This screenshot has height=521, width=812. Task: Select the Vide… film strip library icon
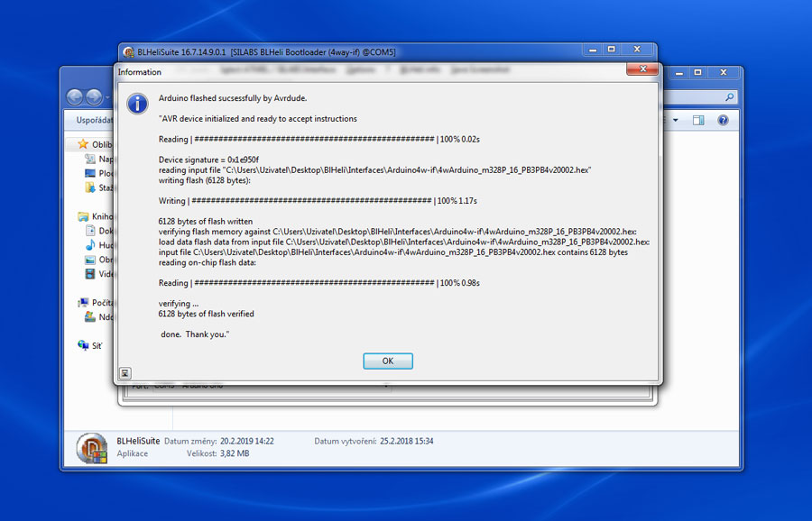[x=90, y=274]
